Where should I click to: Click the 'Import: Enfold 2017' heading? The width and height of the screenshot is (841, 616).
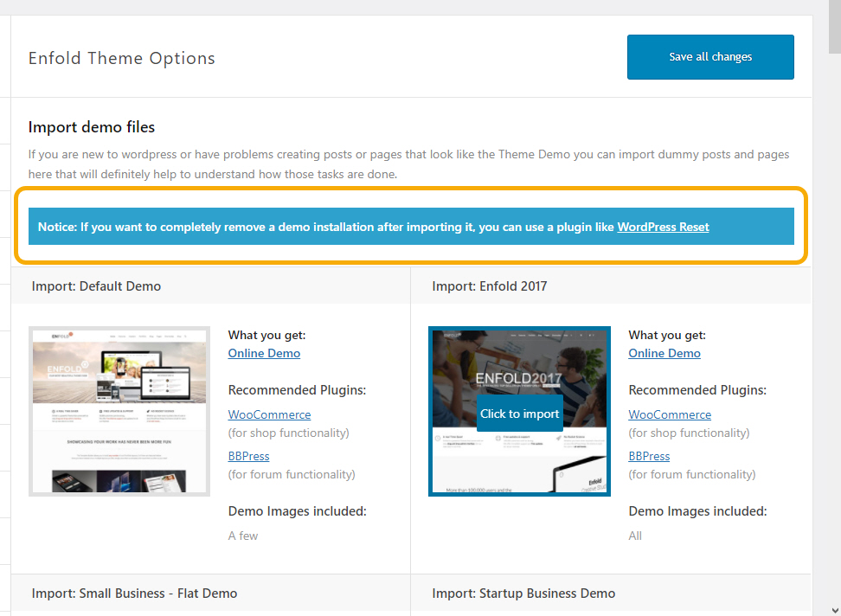[489, 286]
